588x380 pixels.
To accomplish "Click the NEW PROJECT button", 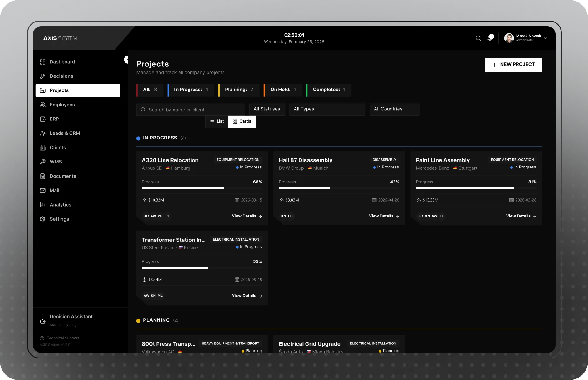I will [513, 65].
